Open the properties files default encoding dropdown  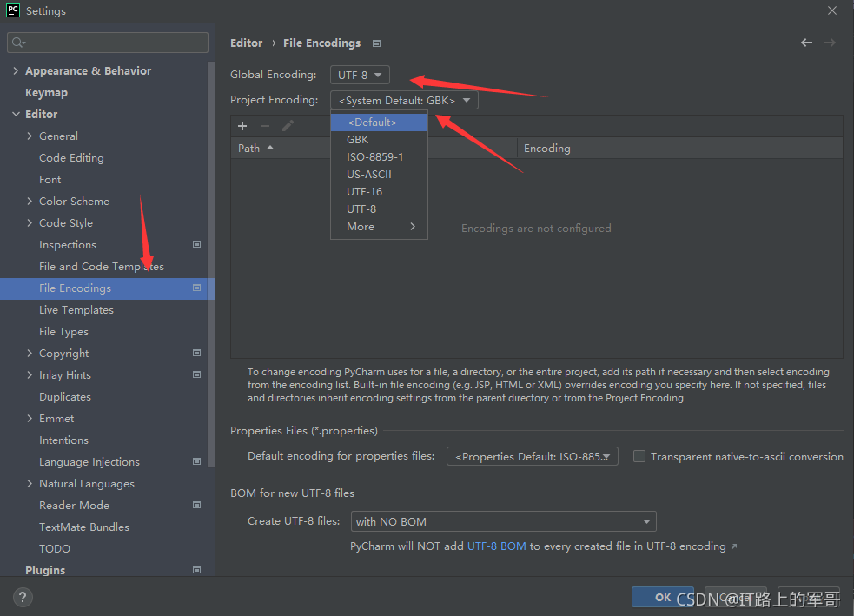[532, 456]
